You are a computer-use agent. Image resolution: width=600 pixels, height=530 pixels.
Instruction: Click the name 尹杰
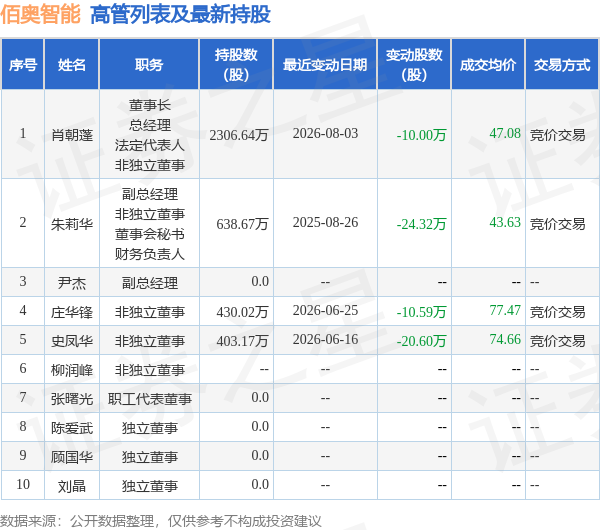click(x=72, y=283)
